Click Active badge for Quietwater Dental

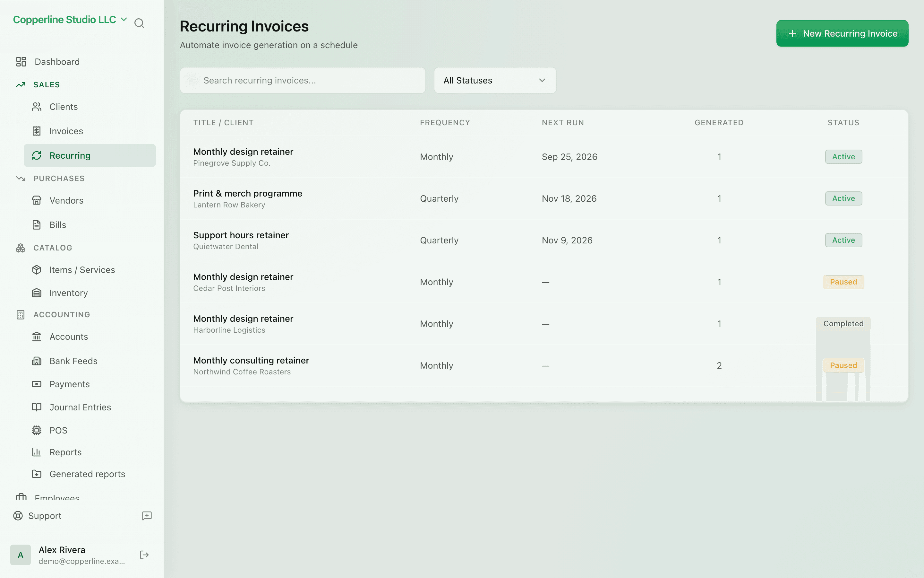pyautogui.click(x=843, y=240)
